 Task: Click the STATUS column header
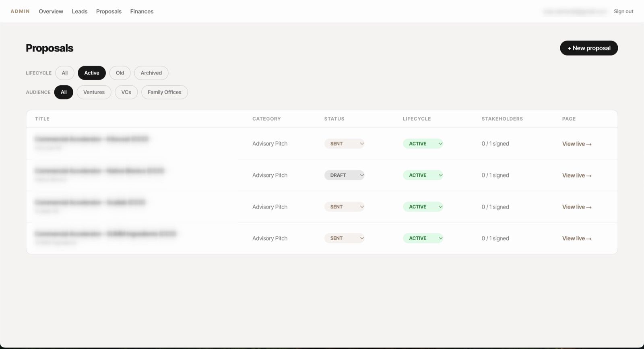334,119
